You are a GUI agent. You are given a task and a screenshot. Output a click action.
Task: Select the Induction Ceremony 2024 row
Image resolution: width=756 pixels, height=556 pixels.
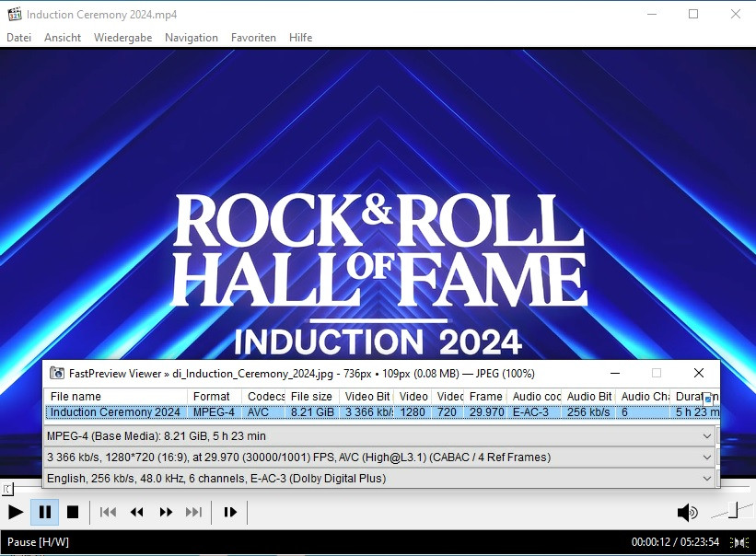115,412
